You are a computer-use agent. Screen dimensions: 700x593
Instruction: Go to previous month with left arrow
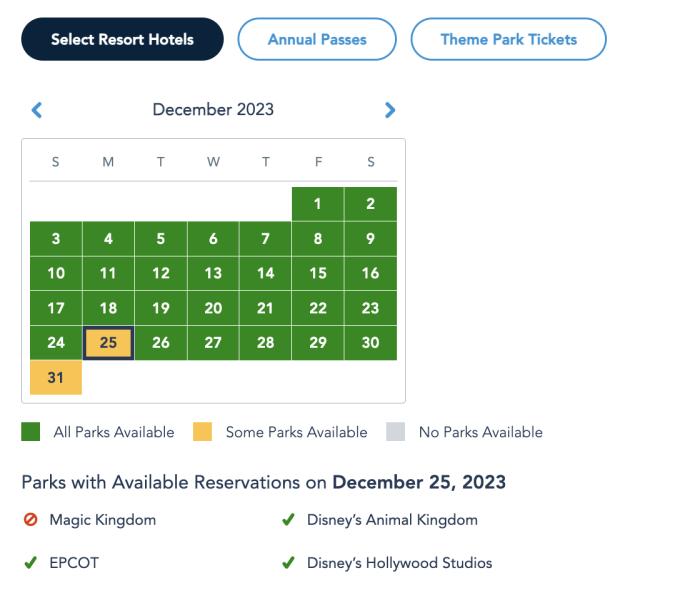(37, 110)
